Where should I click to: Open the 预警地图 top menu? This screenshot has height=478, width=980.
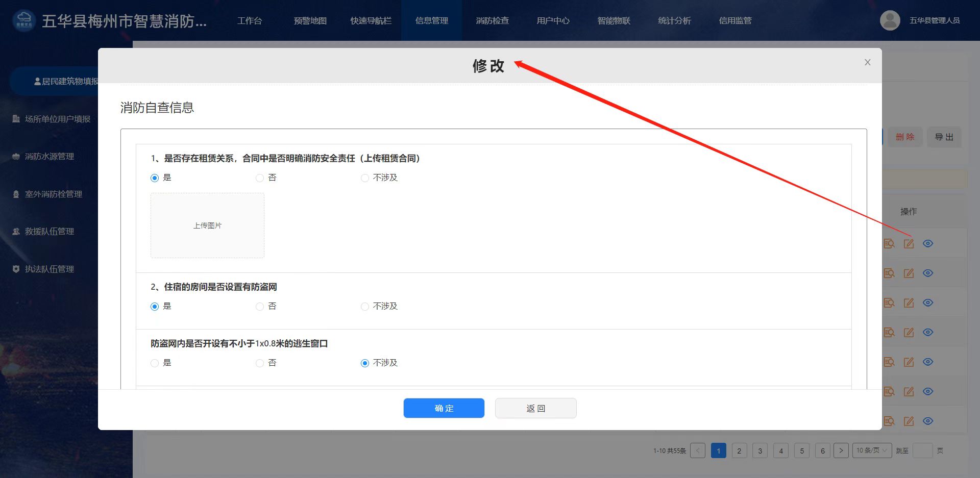pyautogui.click(x=310, y=20)
